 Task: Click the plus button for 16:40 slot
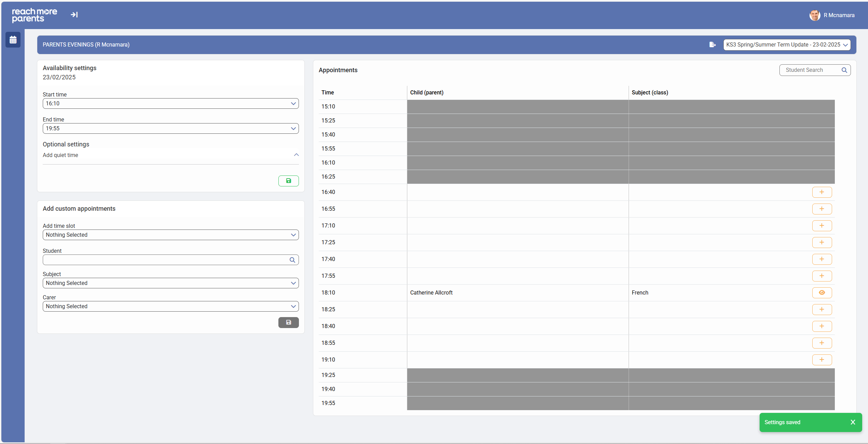tap(822, 192)
